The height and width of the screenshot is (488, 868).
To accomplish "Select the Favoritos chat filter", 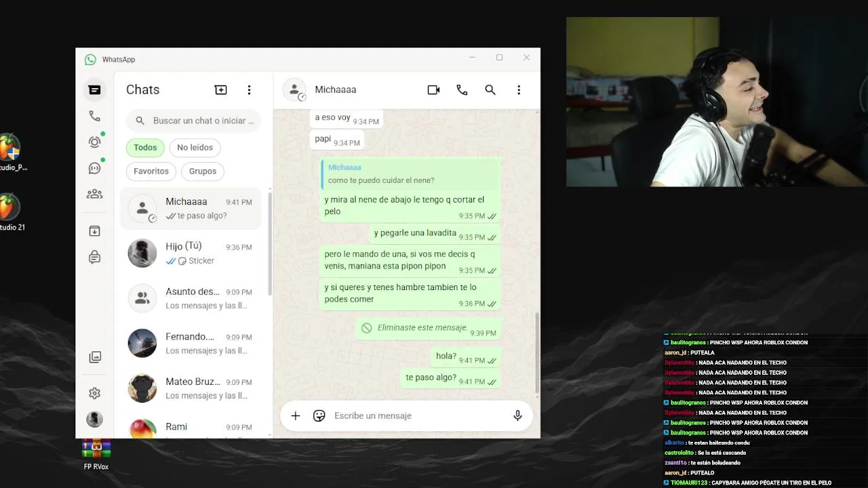I will click(x=151, y=171).
